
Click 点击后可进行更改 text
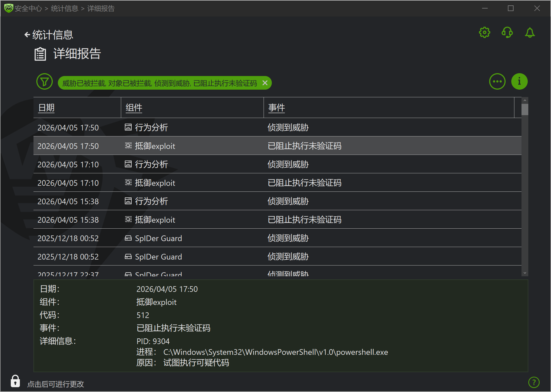(x=56, y=384)
